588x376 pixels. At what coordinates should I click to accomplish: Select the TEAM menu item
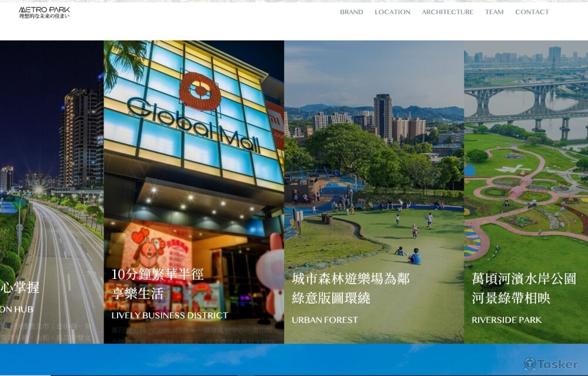[x=495, y=12]
